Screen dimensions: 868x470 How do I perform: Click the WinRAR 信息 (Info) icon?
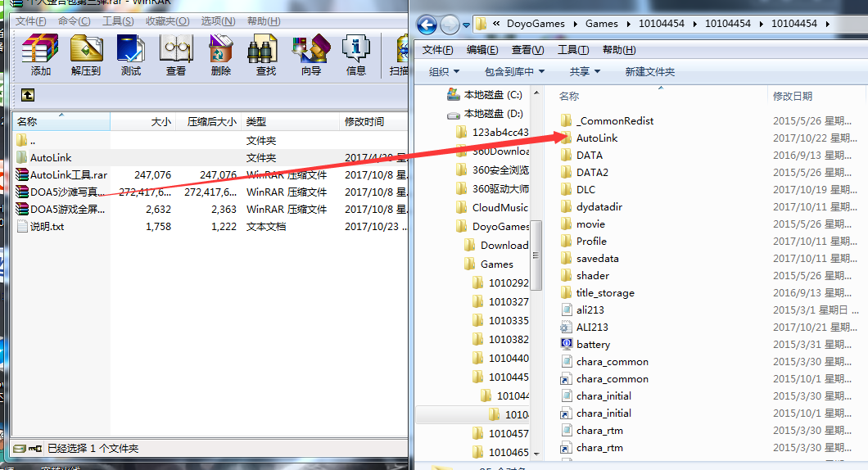pos(356,56)
